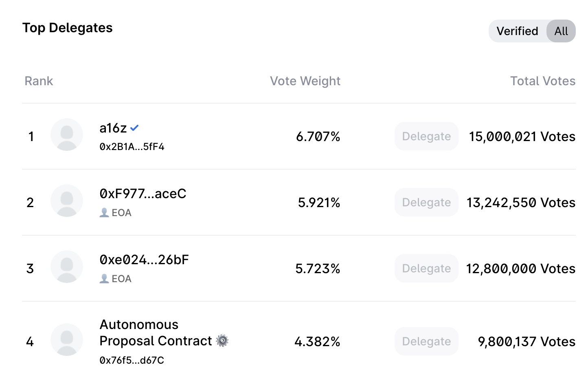The width and height of the screenshot is (588, 380).
Task: Click a16z delegate avatar icon
Action: tap(67, 135)
